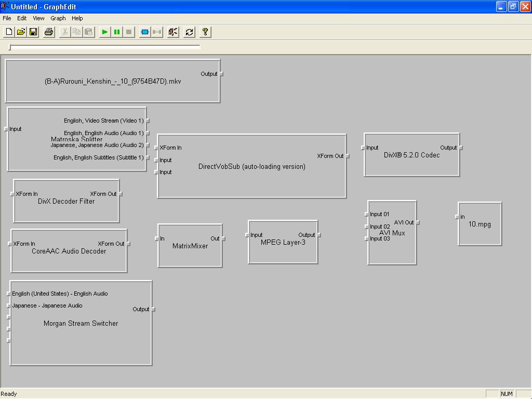
Task: Click the NUM indicator in status bar
Action: coord(507,394)
